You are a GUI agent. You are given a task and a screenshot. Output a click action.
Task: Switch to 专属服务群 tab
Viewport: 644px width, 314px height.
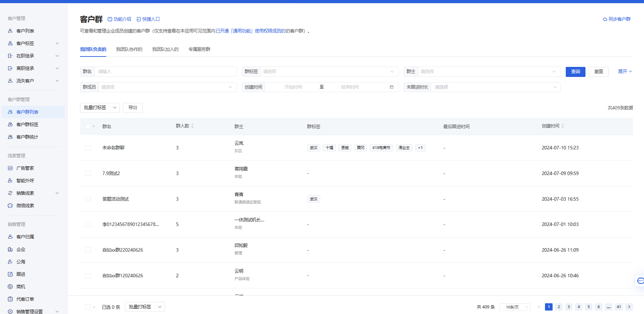coord(199,49)
